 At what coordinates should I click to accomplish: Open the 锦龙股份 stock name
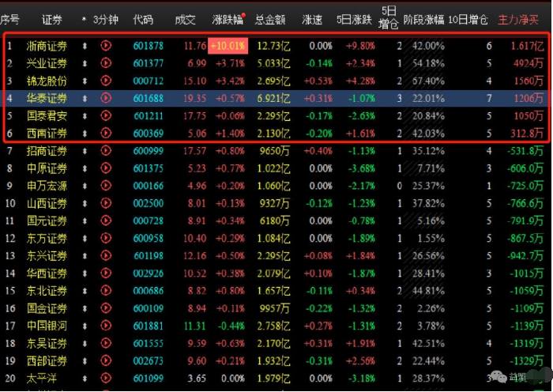[47, 81]
